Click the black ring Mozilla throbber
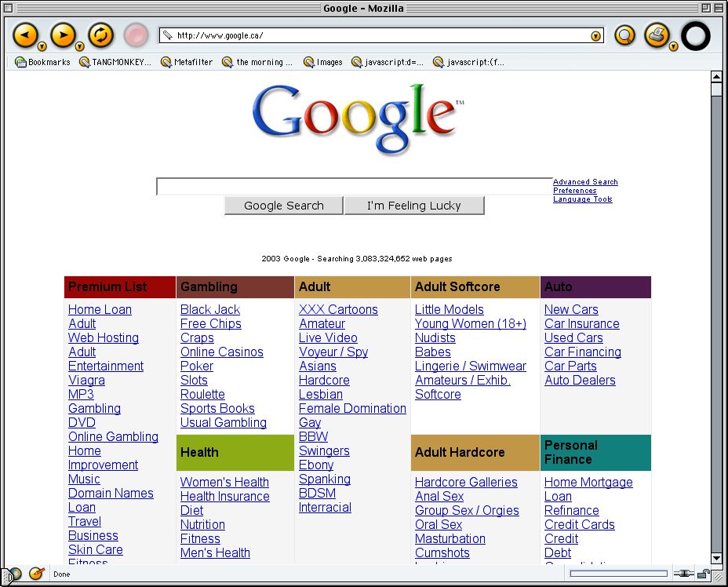The height and width of the screenshot is (587, 728). click(696, 36)
